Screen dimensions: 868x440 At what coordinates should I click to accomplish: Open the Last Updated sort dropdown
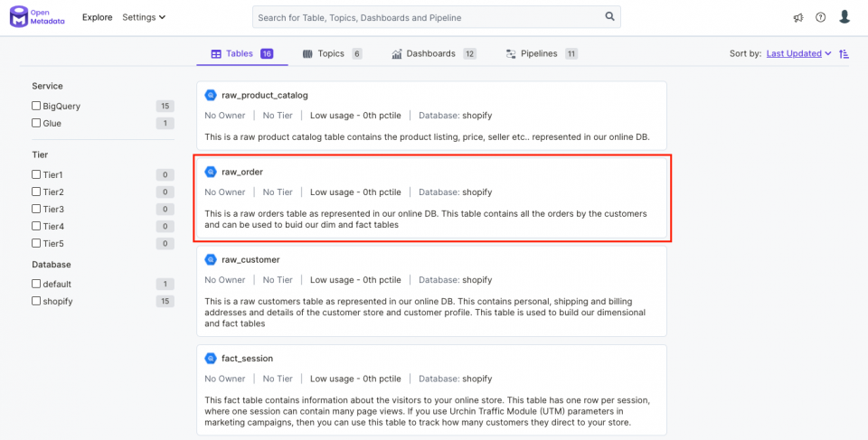[798, 53]
